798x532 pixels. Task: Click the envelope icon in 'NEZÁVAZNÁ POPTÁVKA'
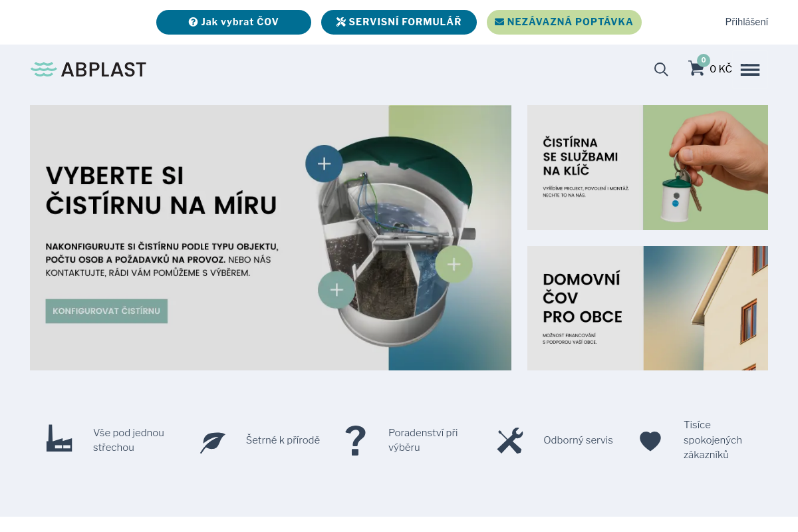(499, 22)
